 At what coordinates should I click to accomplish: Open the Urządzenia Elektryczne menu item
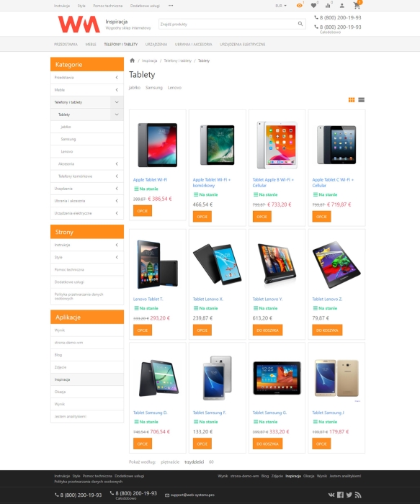[x=243, y=45]
